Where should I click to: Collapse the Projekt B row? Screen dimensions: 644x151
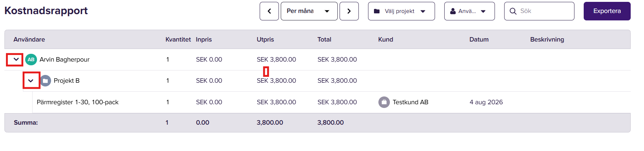pos(31,81)
